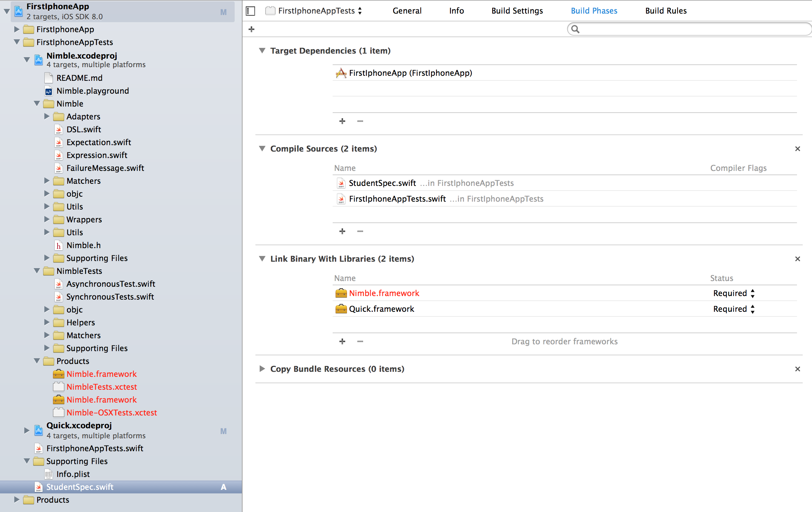
Task: Select Nimble.framework toolbox icon in libraries list
Action: pos(341,293)
